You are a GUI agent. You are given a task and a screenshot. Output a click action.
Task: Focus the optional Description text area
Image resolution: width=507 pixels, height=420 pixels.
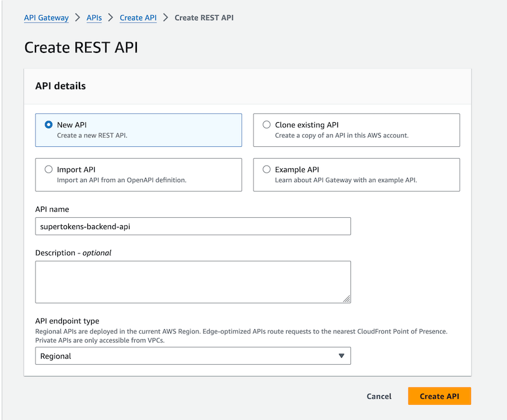[x=193, y=280]
